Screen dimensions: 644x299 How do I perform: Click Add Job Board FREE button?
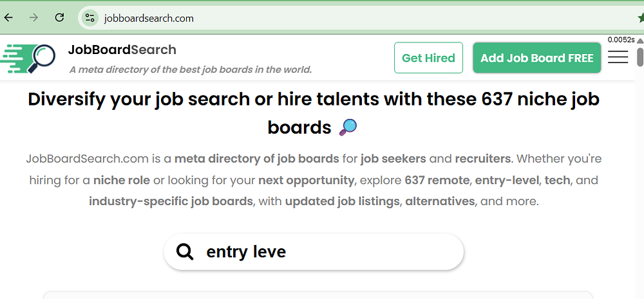[536, 58]
